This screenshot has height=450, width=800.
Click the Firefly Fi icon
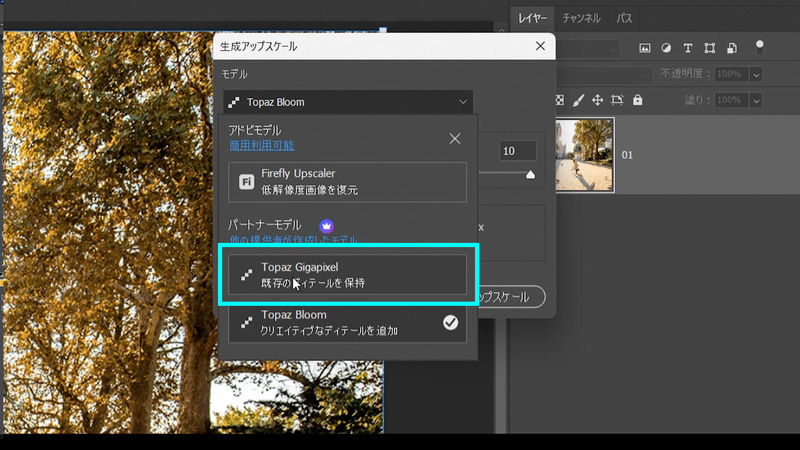246,182
